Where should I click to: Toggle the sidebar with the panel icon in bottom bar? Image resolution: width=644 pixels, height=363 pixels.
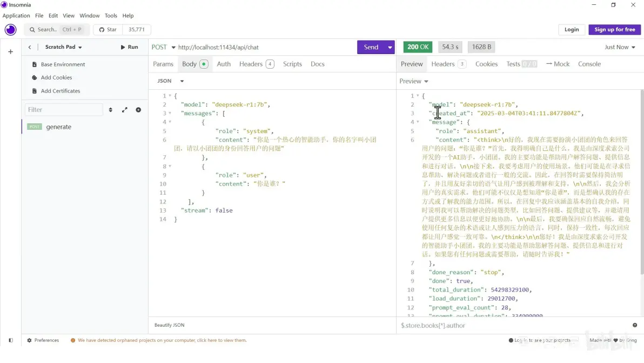pyautogui.click(x=9, y=340)
